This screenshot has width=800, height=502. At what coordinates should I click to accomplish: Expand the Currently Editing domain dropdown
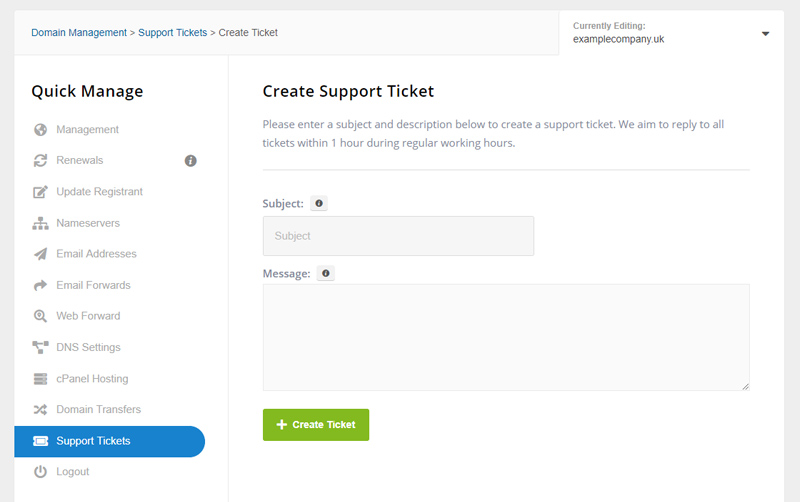click(765, 34)
